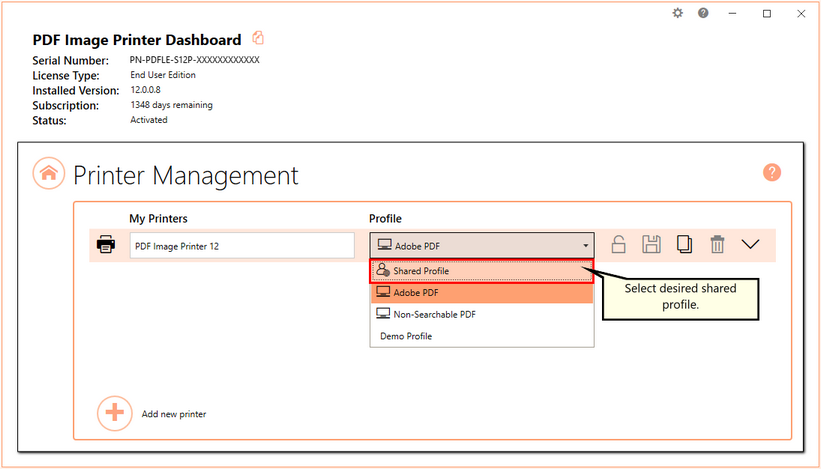Choose Adobe PDF in the profile list
The image size is (821, 469).
pyautogui.click(x=482, y=293)
